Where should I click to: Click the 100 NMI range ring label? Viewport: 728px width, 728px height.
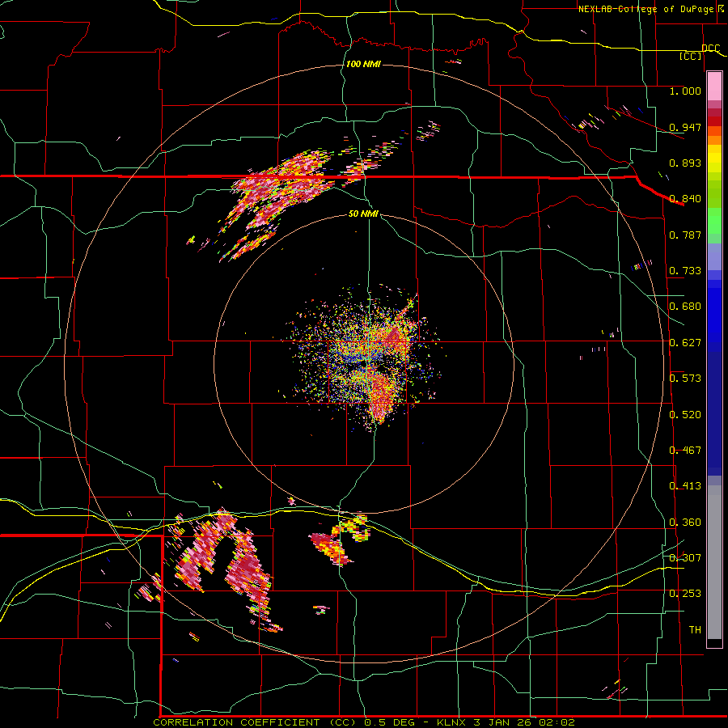click(363, 64)
